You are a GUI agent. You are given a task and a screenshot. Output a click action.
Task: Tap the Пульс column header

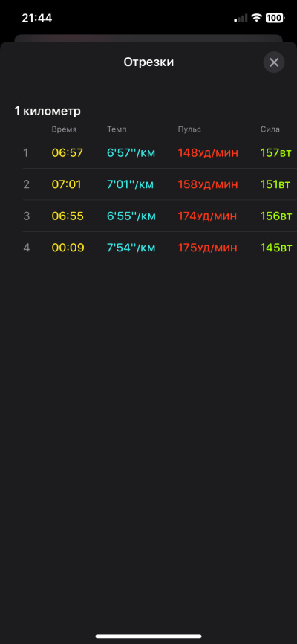click(189, 129)
